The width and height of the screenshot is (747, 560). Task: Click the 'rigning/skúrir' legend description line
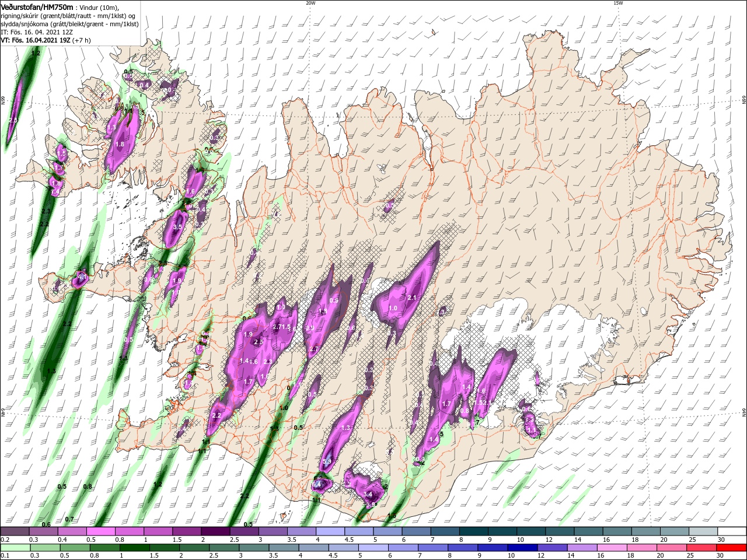67,15
